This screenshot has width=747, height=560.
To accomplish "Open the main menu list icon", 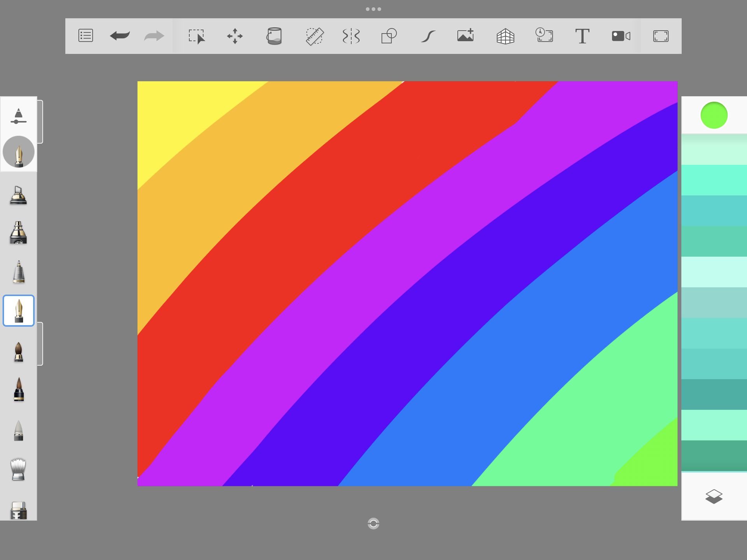I will coord(86,36).
